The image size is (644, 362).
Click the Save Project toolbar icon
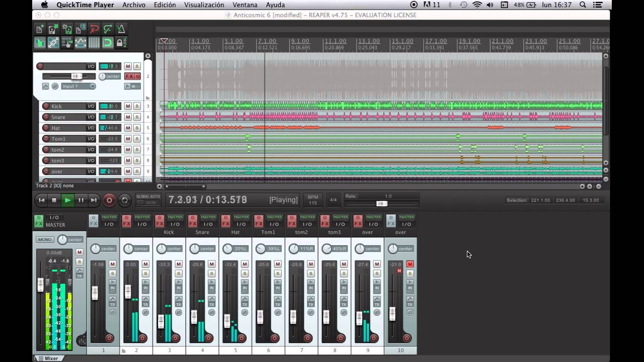pyautogui.click(x=67, y=29)
